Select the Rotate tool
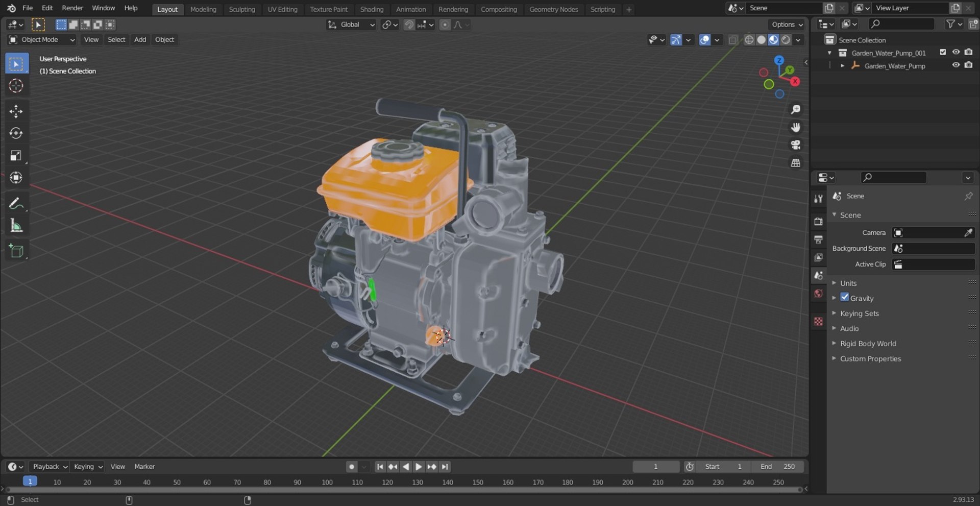The height and width of the screenshot is (506, 980). 16,133
